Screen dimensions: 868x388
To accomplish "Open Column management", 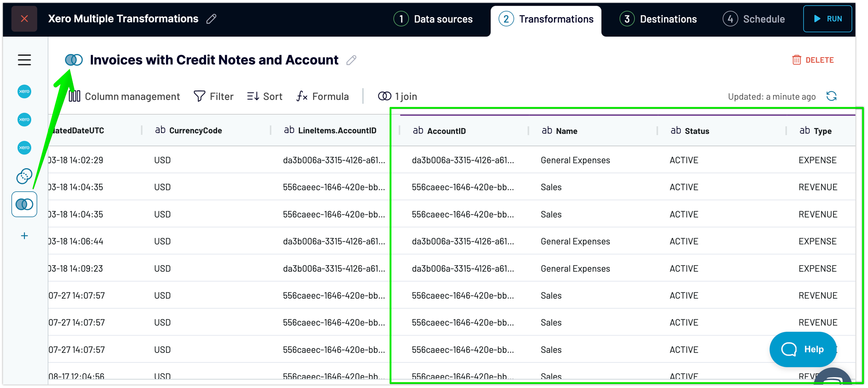I will (124, 97).
